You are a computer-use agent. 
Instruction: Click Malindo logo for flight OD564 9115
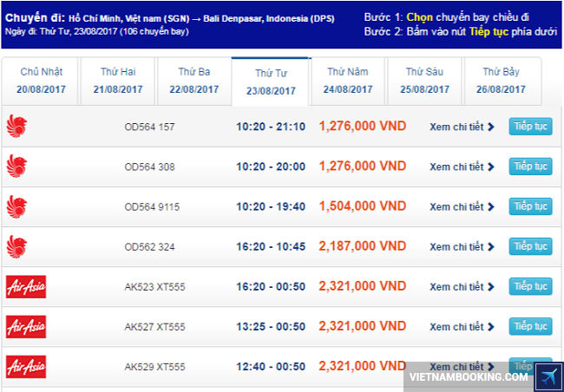pyautogui.click(x=16, y=206)
